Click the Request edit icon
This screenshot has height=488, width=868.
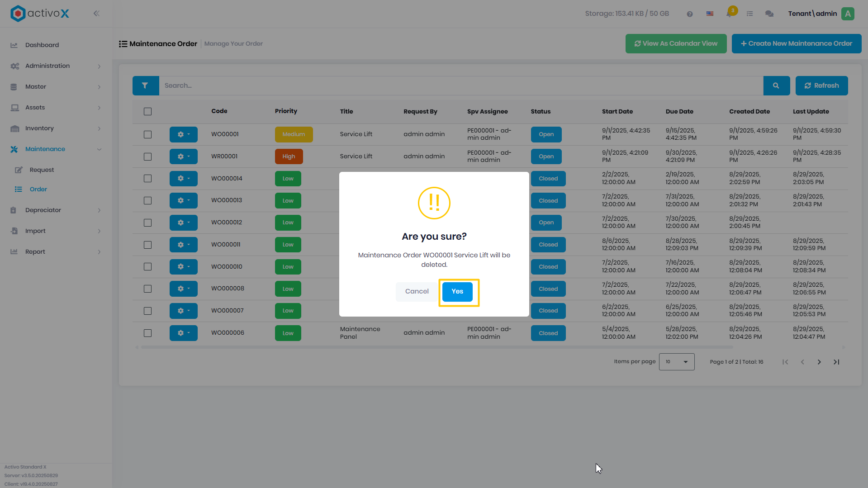[19, 170]
